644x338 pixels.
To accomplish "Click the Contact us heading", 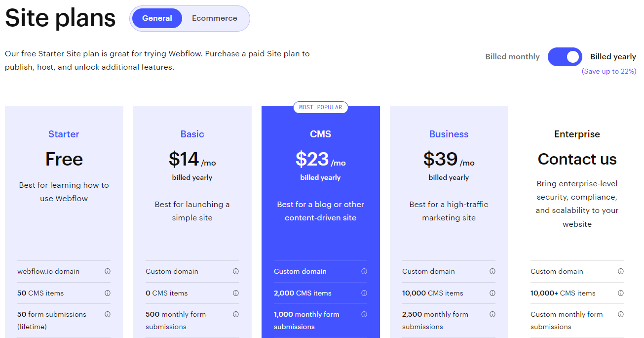I will pos(577,159).
